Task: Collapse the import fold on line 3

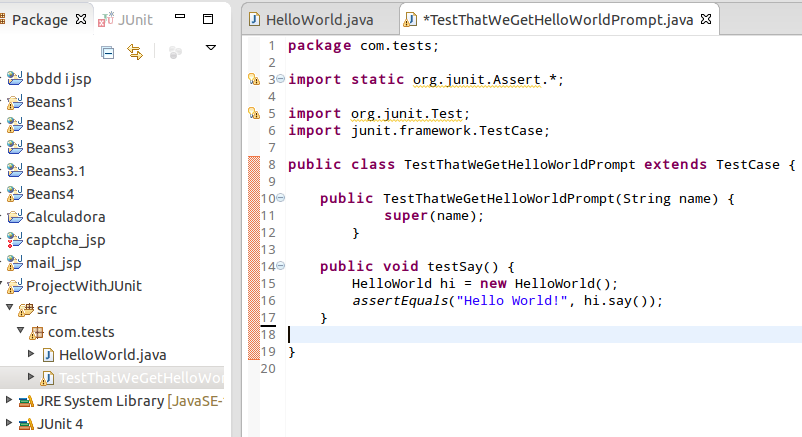Action: click(280, 80)
